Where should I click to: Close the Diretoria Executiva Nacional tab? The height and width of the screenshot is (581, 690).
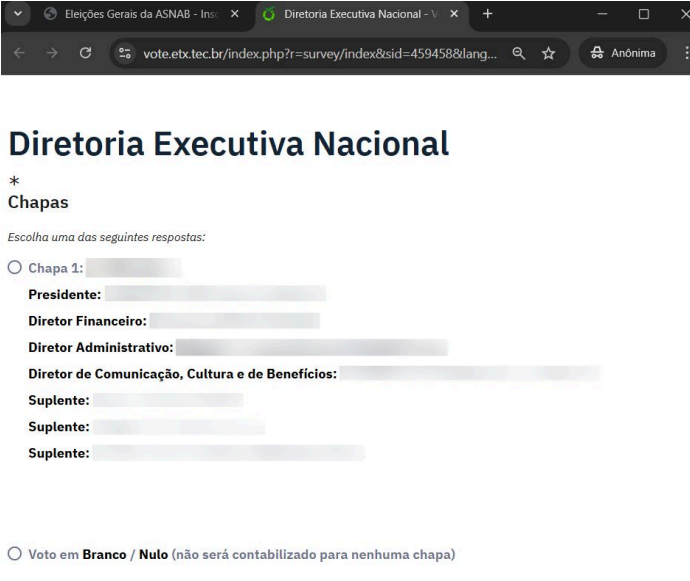pos(451,16)
